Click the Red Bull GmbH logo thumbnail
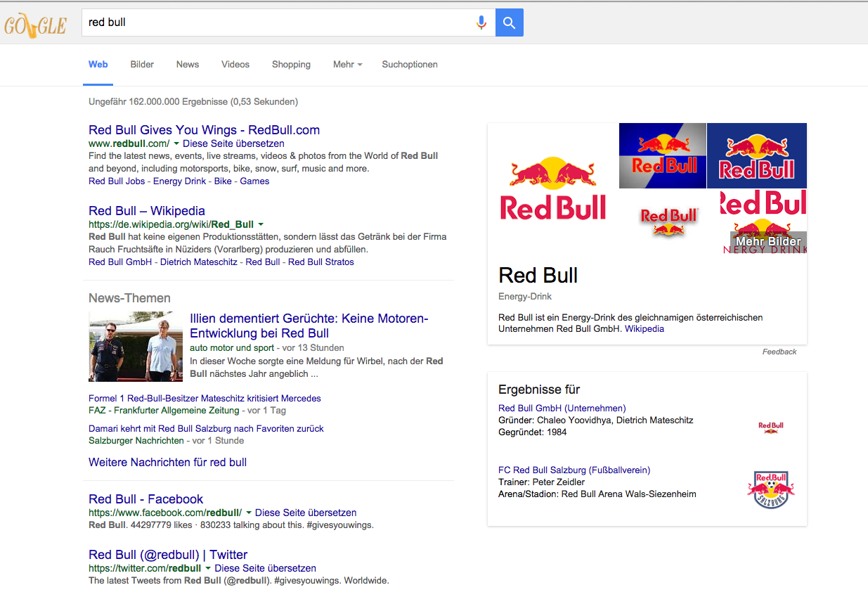The height and width of the screenshot is (604, 868). click(x=770, y=427)
